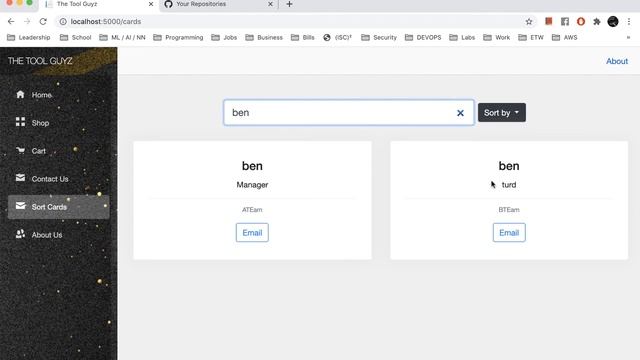Select The Tool Guyz browser tab
Screen dimensions: 640x360
click(98, 4)
